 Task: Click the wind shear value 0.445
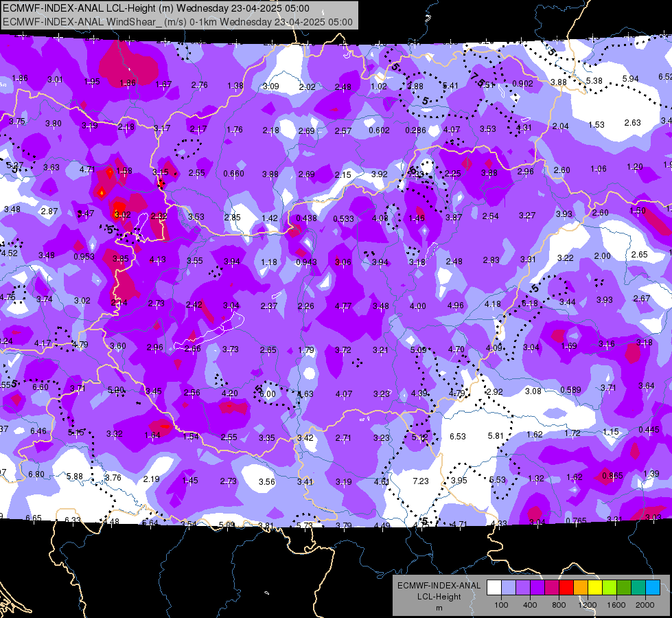coord(649,430)
